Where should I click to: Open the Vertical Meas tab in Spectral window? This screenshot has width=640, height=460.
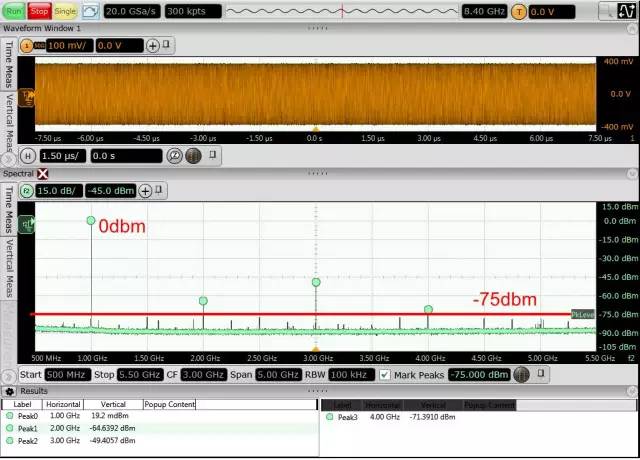click(x=9, y=268)
